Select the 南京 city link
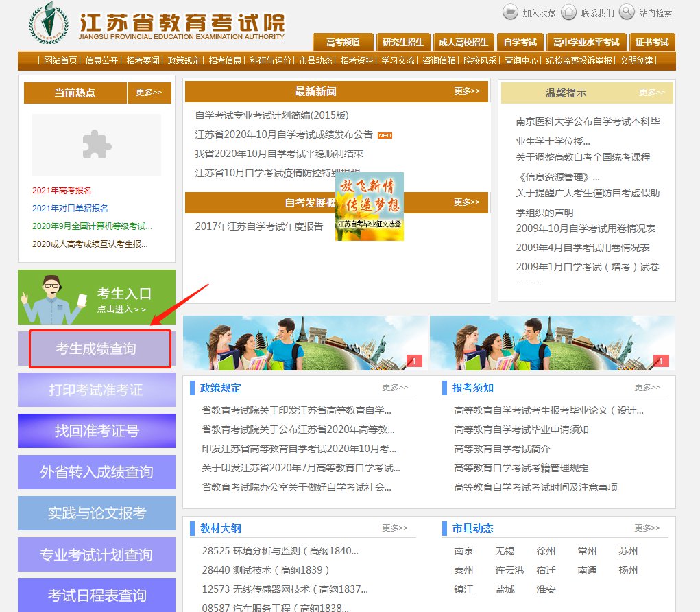The height and width of the screenshot is (612, 700). 463,551
